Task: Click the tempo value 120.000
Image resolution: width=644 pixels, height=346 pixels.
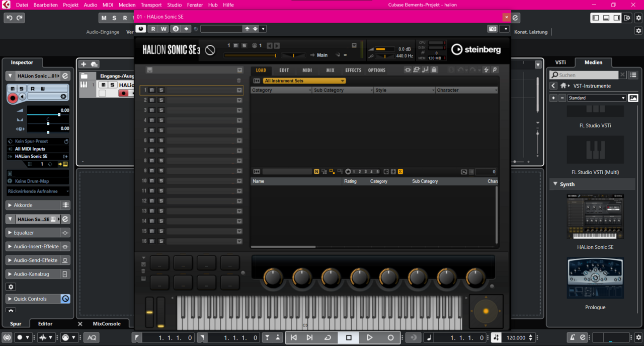Action: pyautogui.click(x=516, y=337)
